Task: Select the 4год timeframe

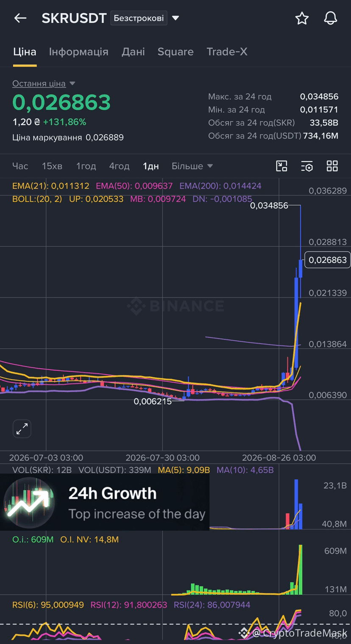Action: (x=119, y=166)
